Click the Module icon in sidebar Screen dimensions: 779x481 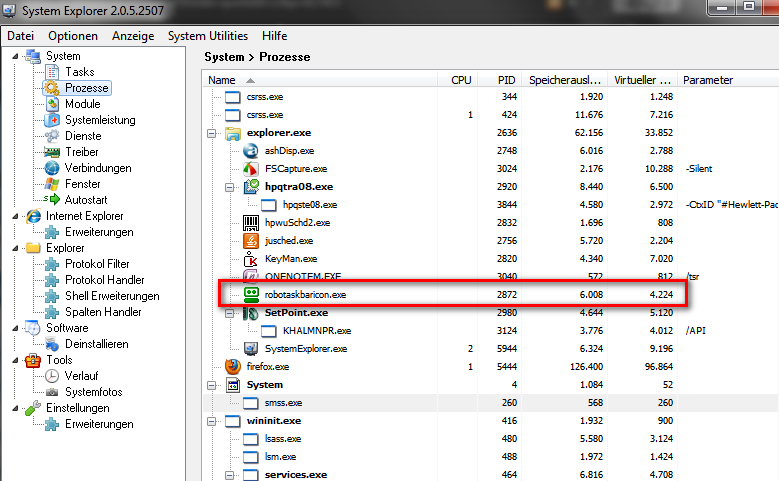(52, 104)
